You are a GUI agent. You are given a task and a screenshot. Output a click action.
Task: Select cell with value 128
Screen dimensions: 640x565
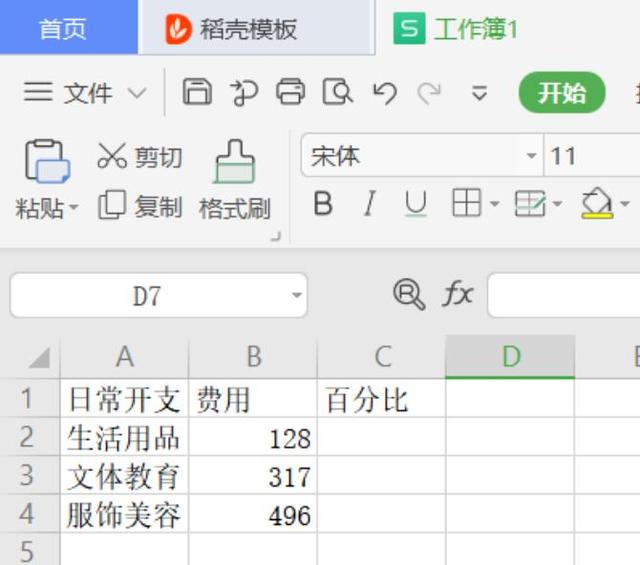253,437
